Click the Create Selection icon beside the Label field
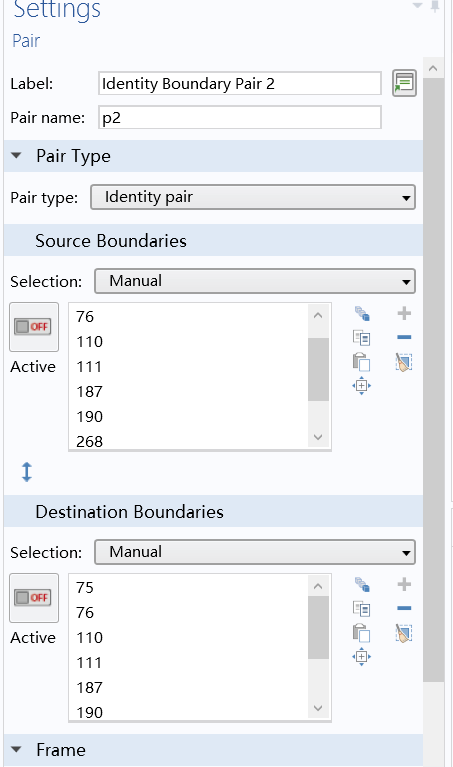Image resolution: width=453 pixels, height=767 pixels. click(x=404, y=83)
